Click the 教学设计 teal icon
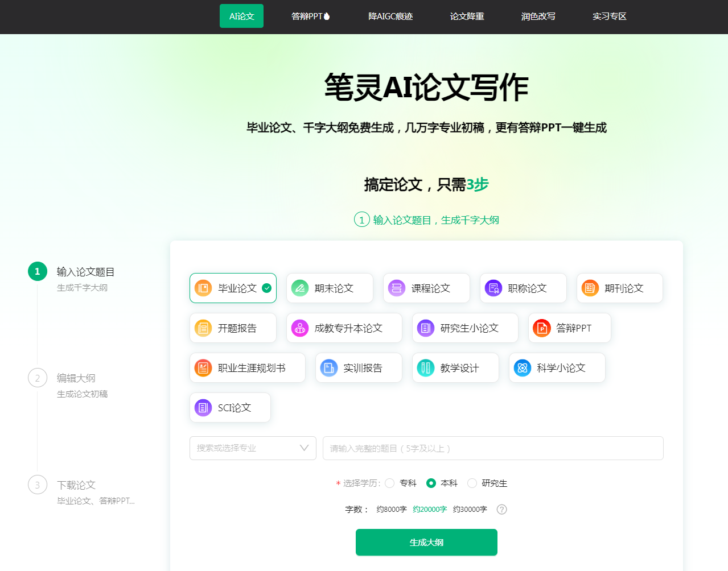 coord(426,368)
